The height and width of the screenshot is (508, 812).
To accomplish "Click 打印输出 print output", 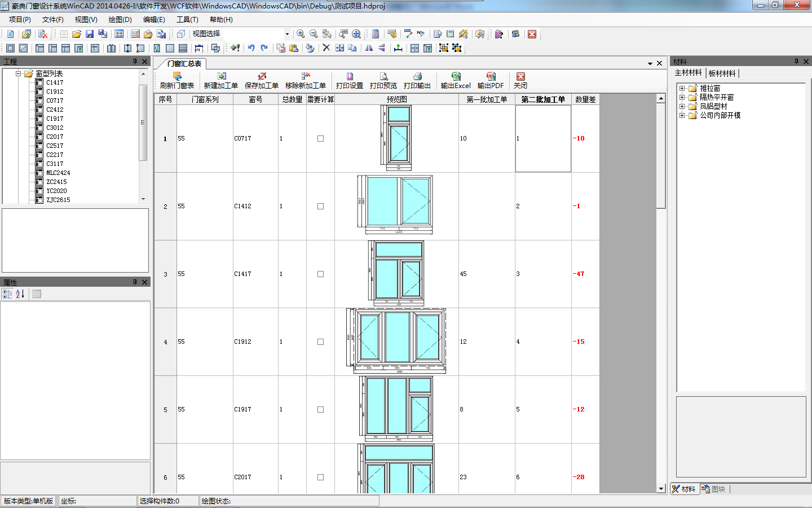I will (x=417, y=81).
